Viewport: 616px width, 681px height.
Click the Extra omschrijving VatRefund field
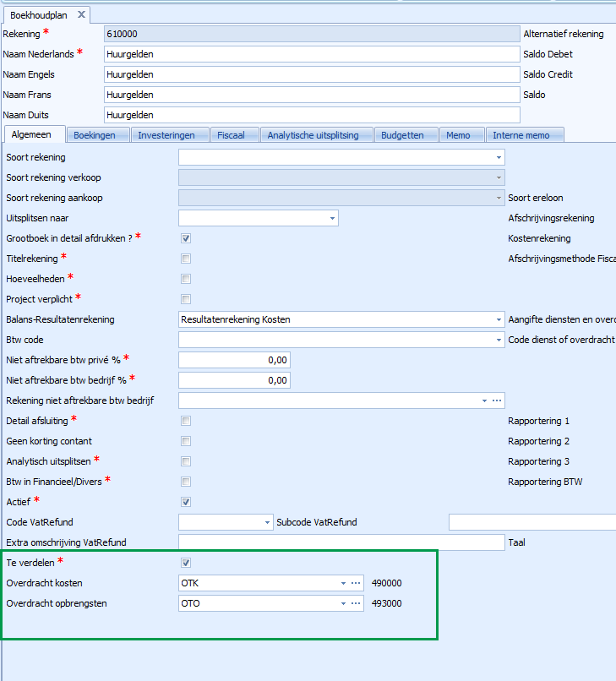point(341,542)
